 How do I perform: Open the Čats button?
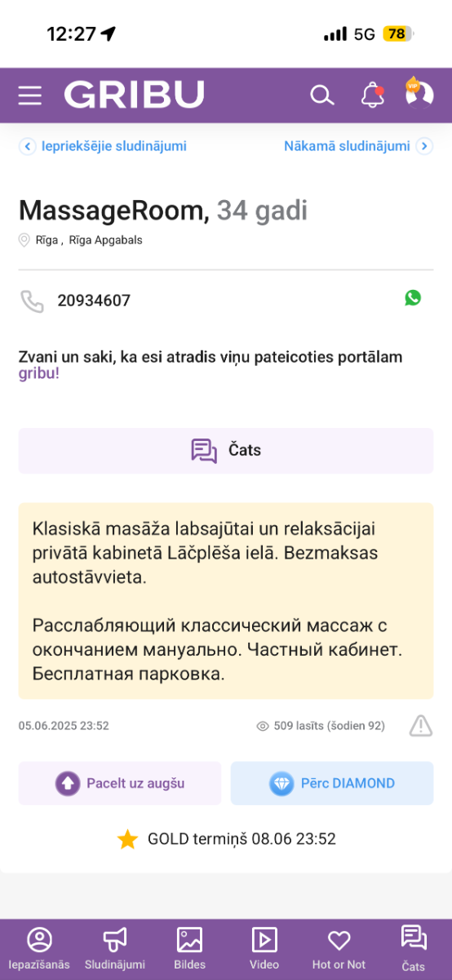[226, 451]
